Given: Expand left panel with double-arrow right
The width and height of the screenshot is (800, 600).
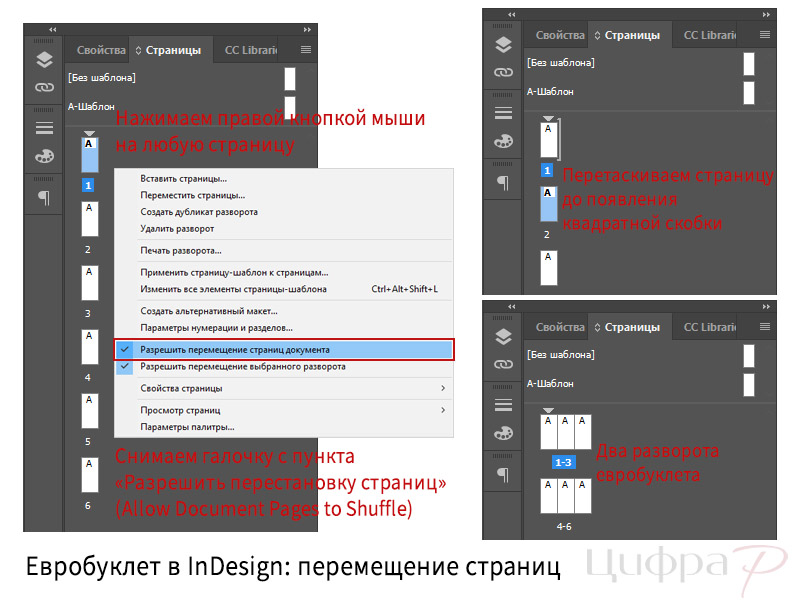Looking at the screenshot, I should point(307,30).
